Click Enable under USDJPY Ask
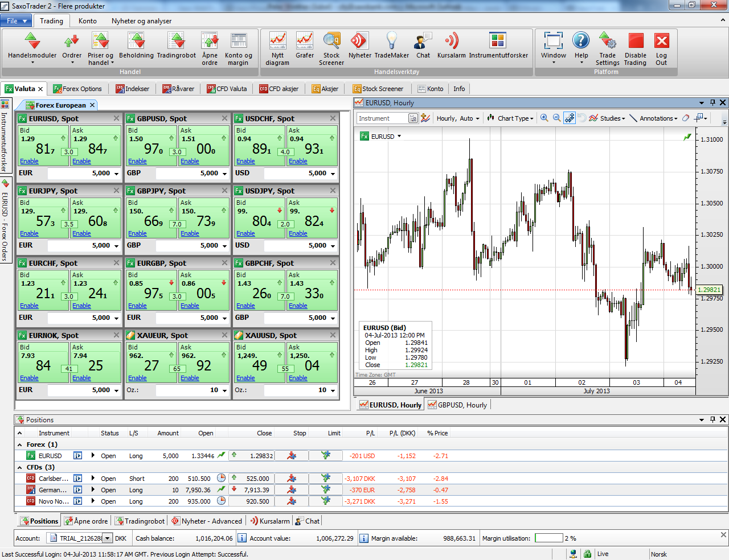Image resolution: width=729 pixels, height=560 pixels. point(298,233)
